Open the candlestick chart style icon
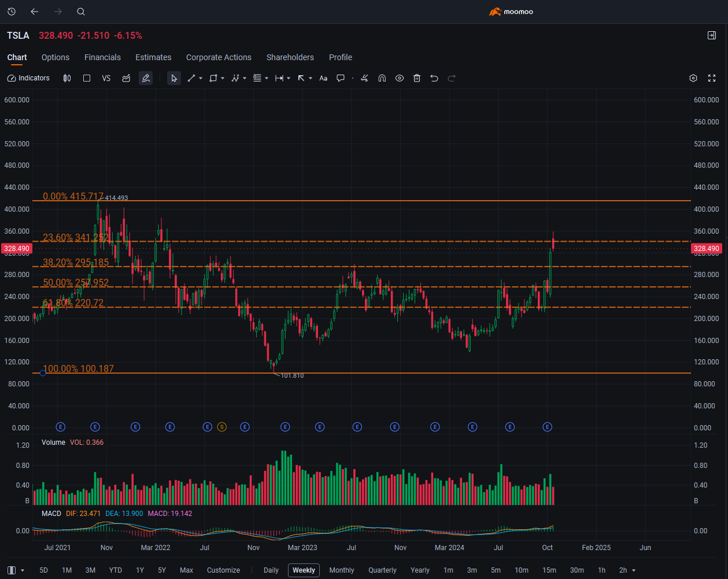 point(67,78)
